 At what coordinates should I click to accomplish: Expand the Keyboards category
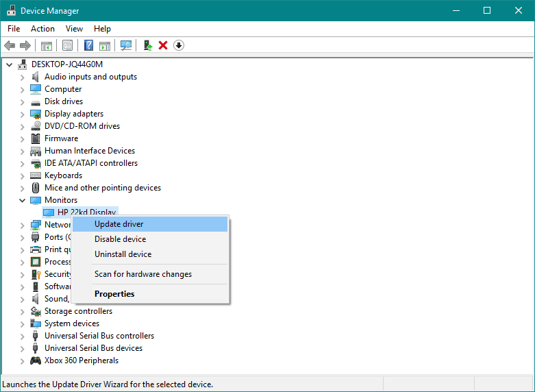[22, 176]
